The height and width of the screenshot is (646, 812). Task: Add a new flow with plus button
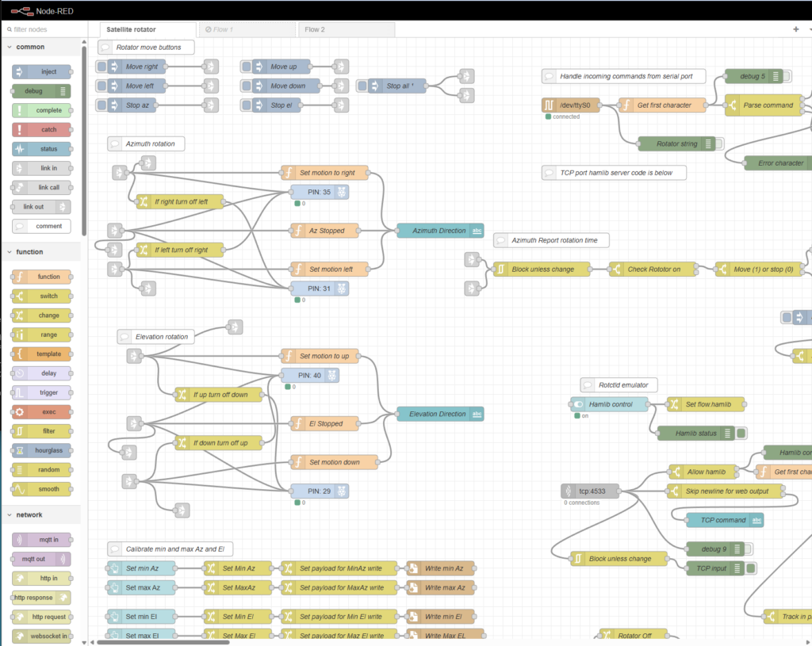(x=796, y=29)
